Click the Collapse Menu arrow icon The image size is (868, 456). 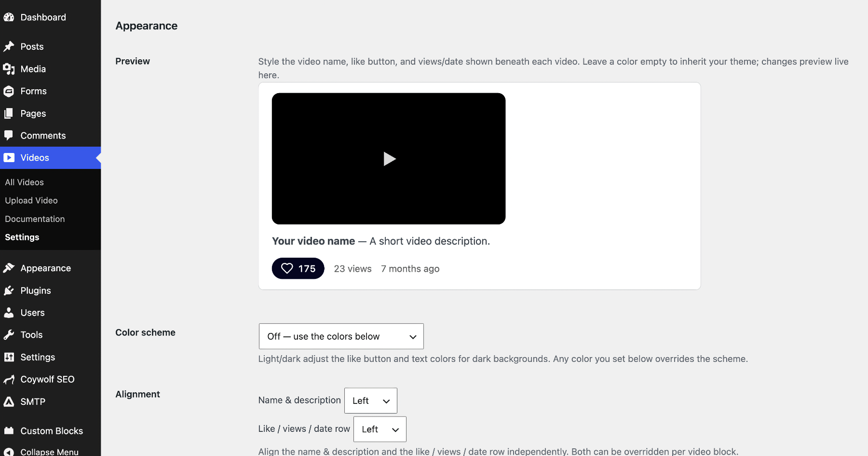coord(9,452)
